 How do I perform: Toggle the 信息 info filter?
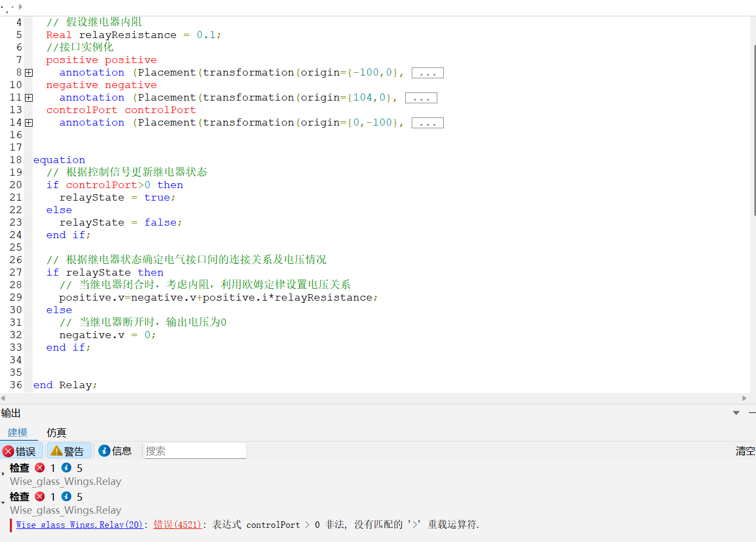[115, 451]
